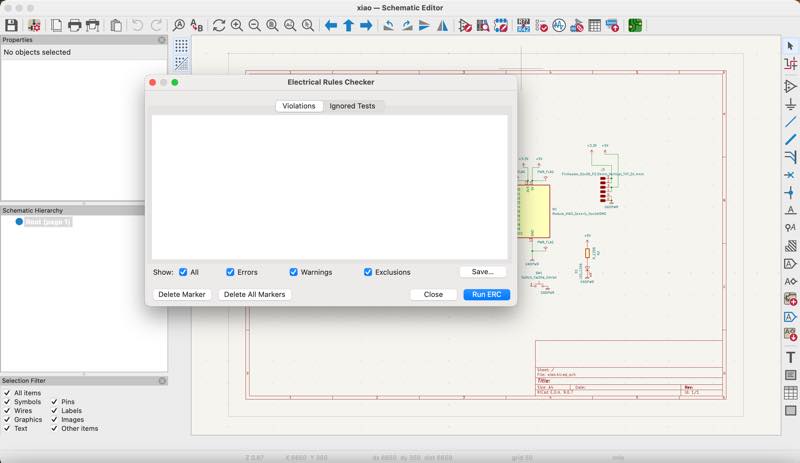Zoom out of the schematic
Screen dimensions: 800x463
255,25
